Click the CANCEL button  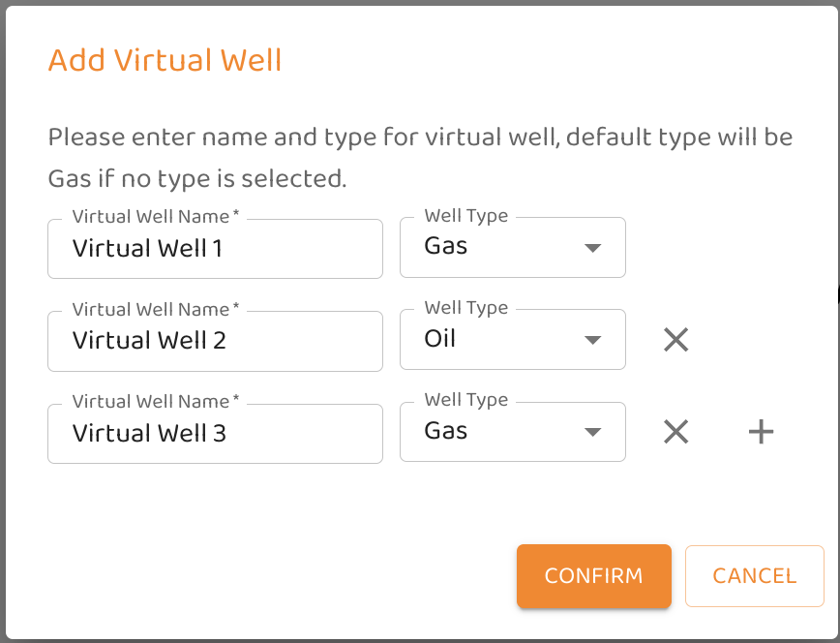[x=754, y=576]
